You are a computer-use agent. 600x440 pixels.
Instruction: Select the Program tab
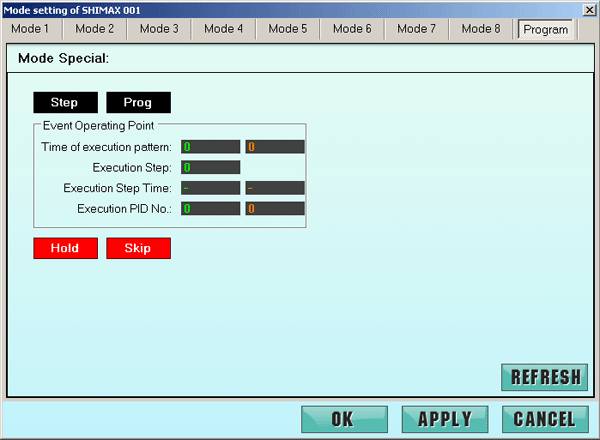[x=545, y=29]
